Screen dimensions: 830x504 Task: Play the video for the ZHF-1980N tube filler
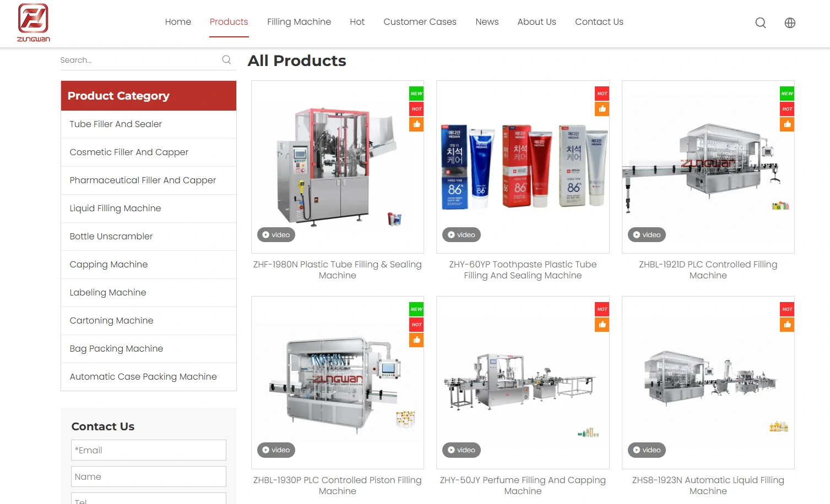point(276,235)
